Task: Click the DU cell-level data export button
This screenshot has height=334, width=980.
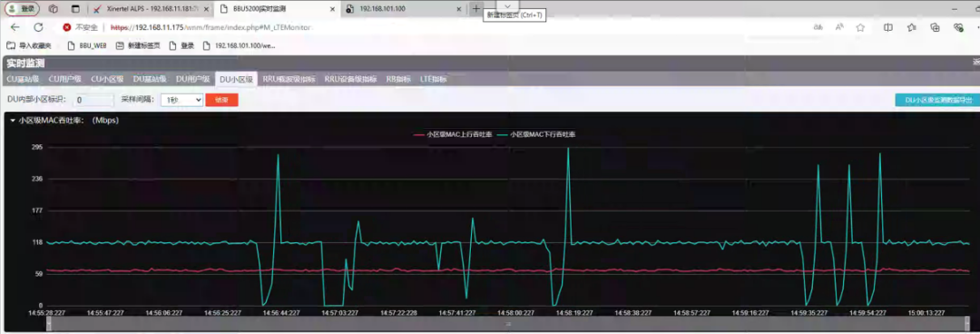Action: [937, 100]
